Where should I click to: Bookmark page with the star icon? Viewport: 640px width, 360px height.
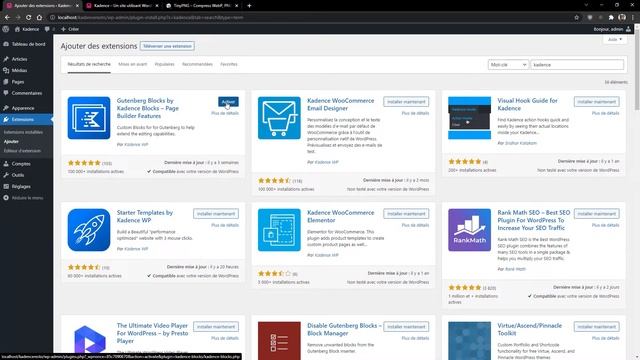576,18
